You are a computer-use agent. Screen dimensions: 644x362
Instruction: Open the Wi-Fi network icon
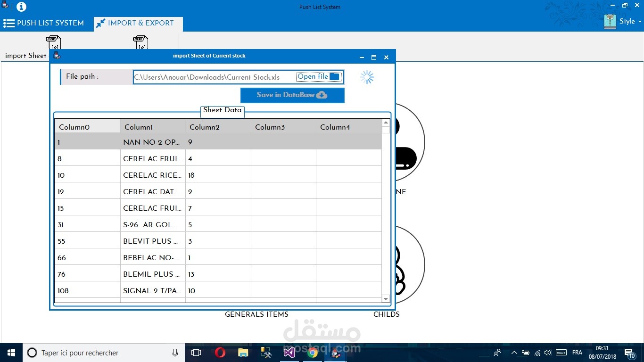coord(537,353)
